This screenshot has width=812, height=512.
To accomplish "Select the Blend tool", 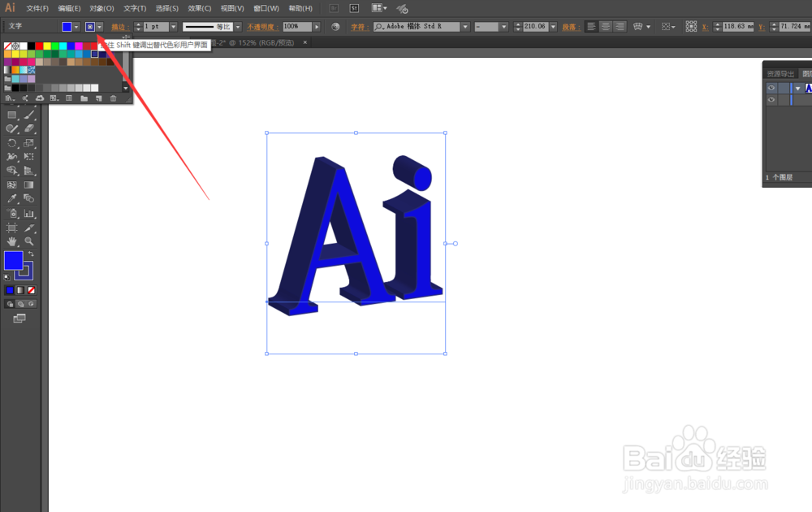I will tap(29, 198).
